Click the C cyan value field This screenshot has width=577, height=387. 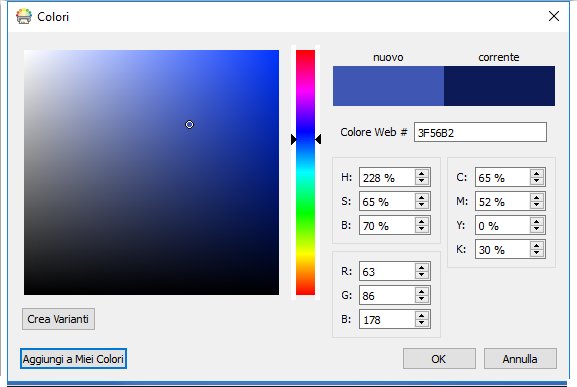pyautogui.click(x=503, y=177)
